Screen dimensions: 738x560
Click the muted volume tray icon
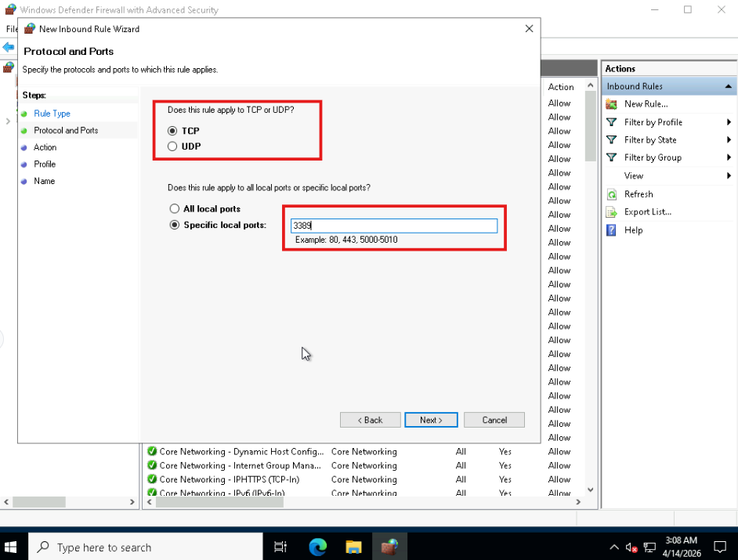[x=631, y=547]
